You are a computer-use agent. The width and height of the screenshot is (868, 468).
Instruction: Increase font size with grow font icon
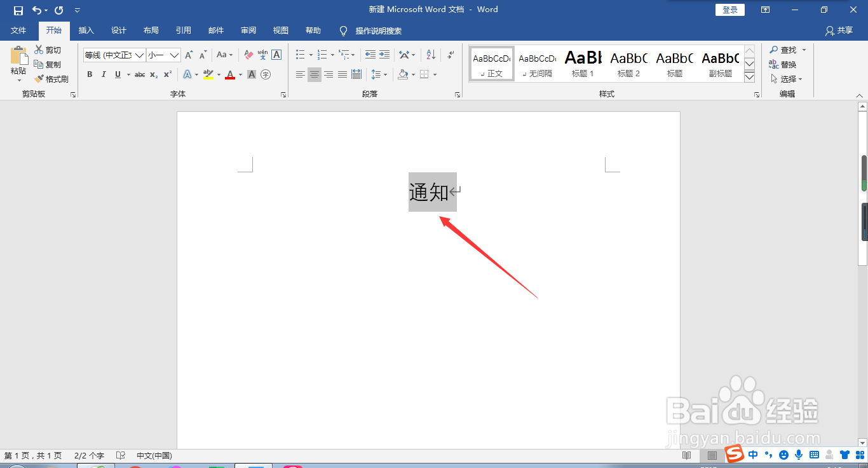tap(189, 55)
